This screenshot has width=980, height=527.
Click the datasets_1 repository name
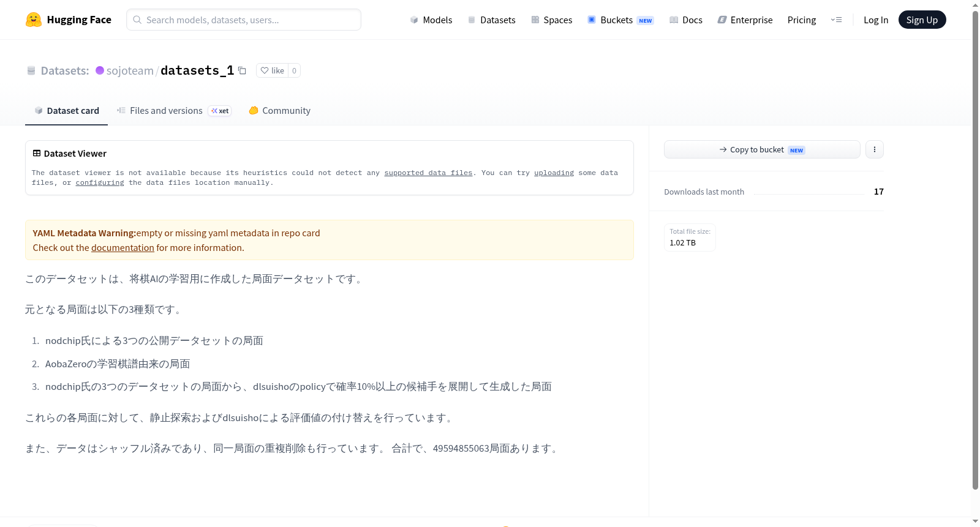[x=197, y=70]
